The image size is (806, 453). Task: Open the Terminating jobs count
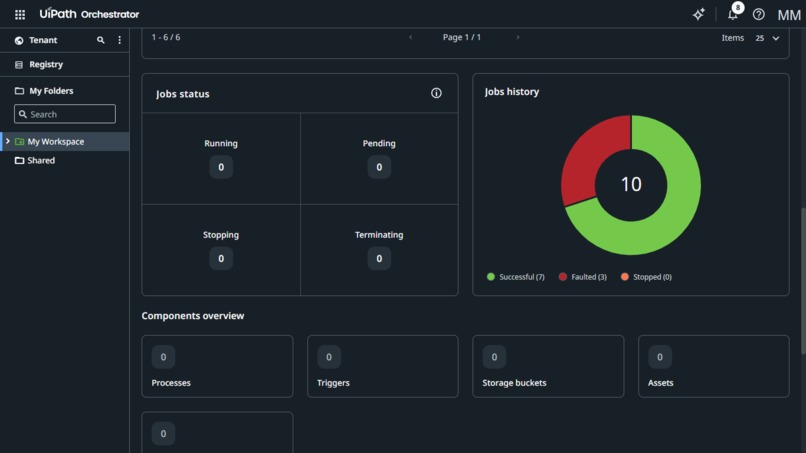click(x=379, y=259)
